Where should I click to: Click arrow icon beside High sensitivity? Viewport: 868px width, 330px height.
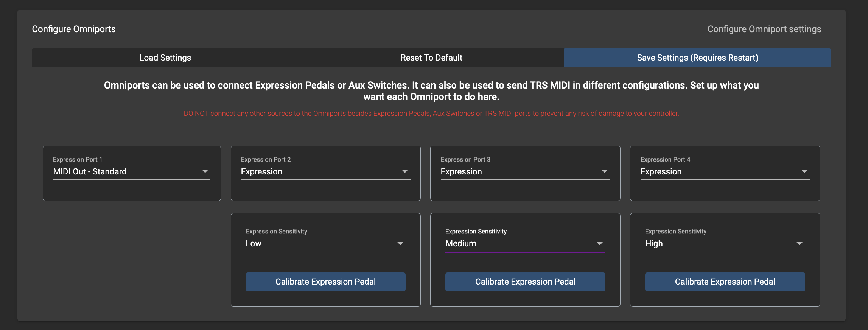(x=800, y=244)
